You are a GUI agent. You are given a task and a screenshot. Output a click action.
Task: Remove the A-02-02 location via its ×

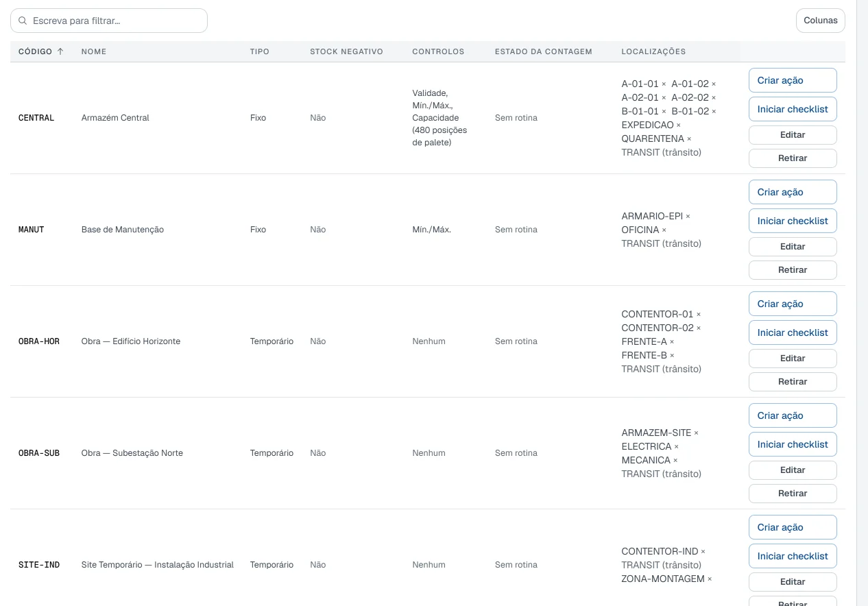(714, 98)
